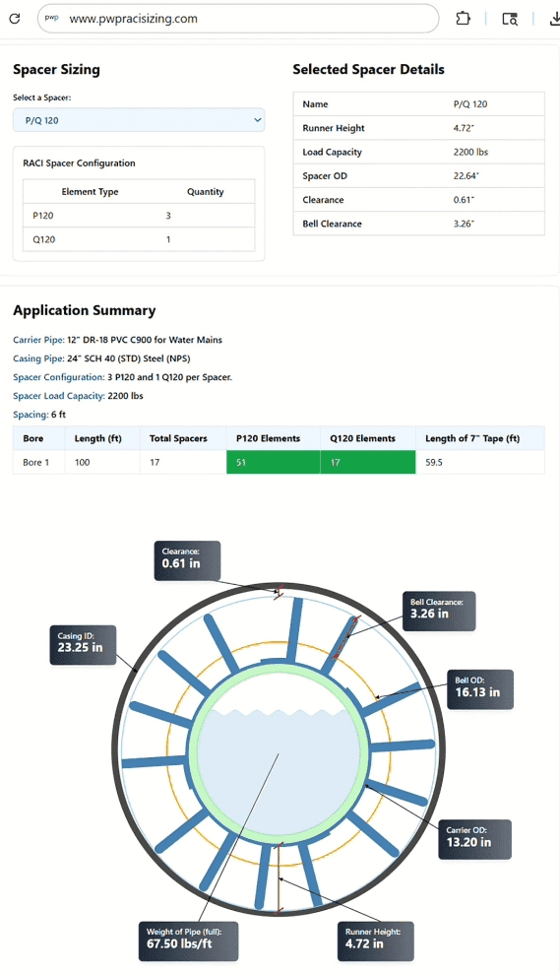Click the Bell OD 16.13 in callout
Viewport: 560px width, 973px height.
point(480,689)
